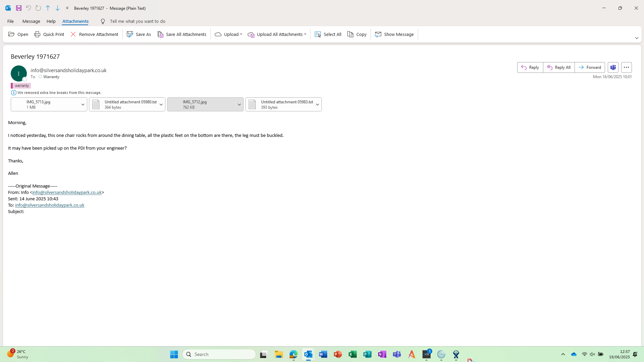Select IMG_5713.jpg attachment
Viewport: 644px width, 362px height.
click(45, 104)
